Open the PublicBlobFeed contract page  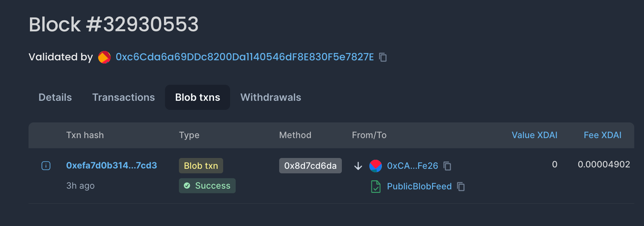click(x=419, y=186)
